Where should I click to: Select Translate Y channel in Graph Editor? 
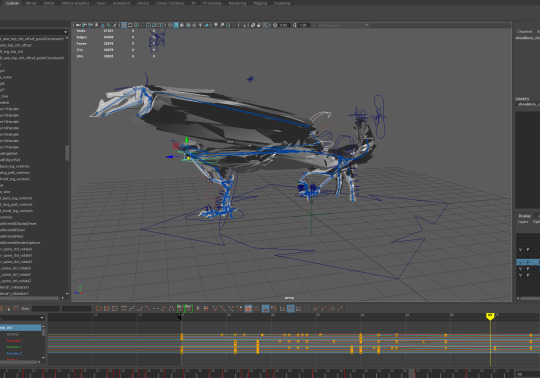pos(14,347)
